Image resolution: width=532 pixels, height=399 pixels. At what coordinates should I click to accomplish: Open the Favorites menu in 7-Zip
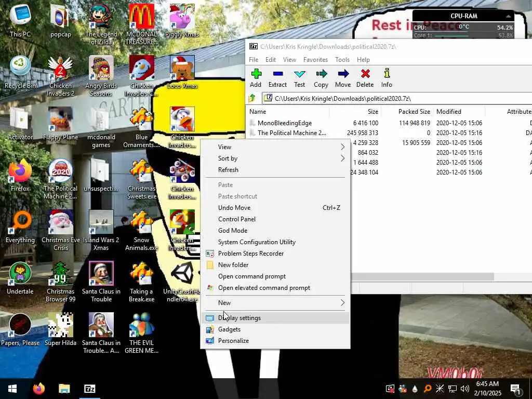pos(315,60)
